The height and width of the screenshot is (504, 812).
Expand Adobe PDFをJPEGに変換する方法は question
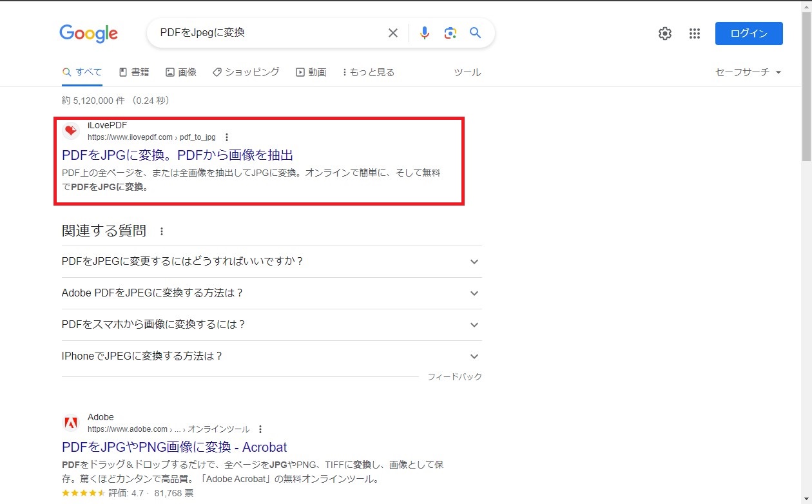[271, 293]
